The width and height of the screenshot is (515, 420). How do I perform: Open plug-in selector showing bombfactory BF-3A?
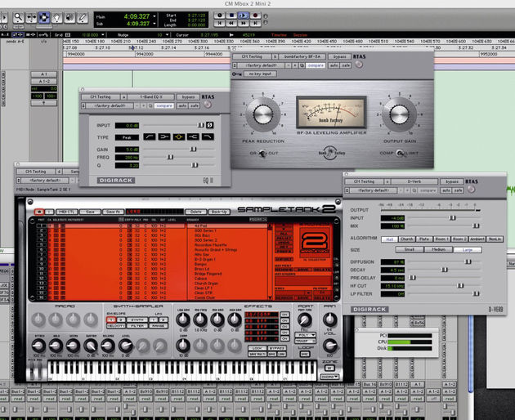302,56
